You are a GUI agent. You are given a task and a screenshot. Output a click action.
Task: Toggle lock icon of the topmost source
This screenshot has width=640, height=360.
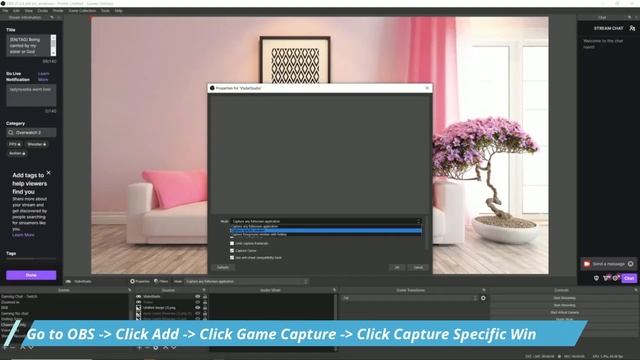click(205, 296)
